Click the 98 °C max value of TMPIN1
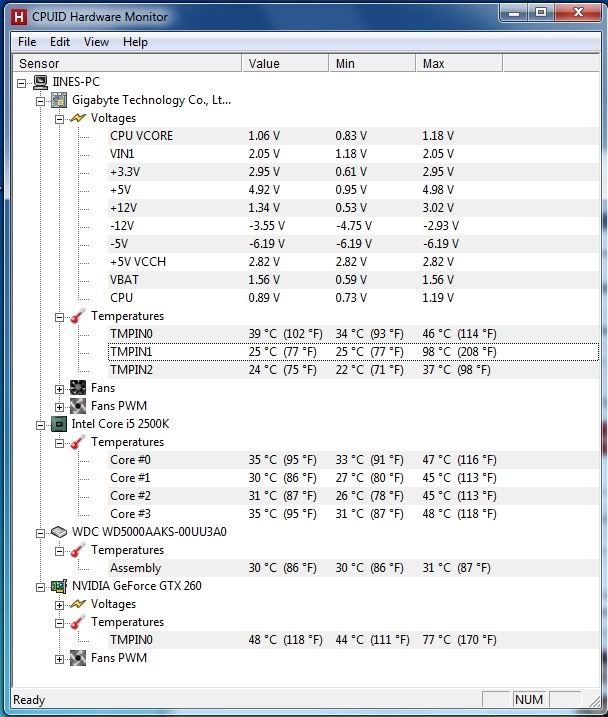This screenshot has height=717, width=608. 459,352
